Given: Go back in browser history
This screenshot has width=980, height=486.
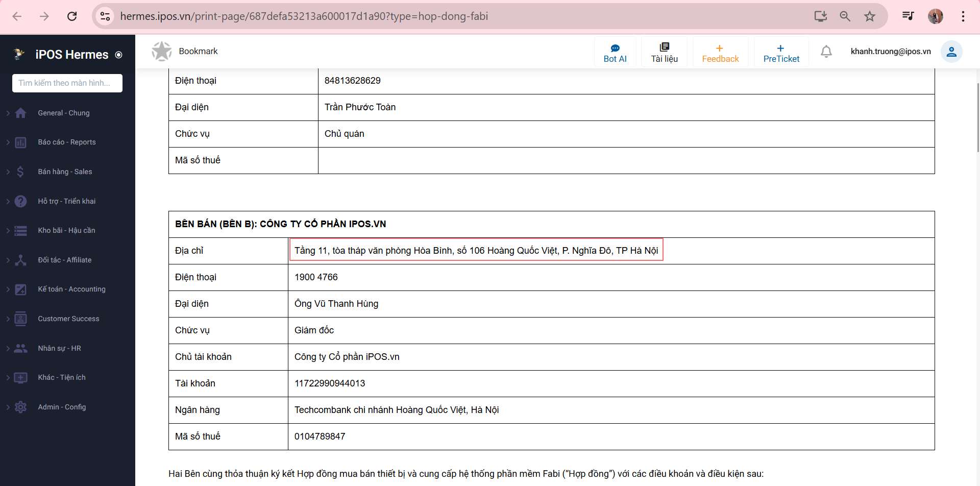Looking at the screenshot, I should pyautogui.click(x=17, y=16).
